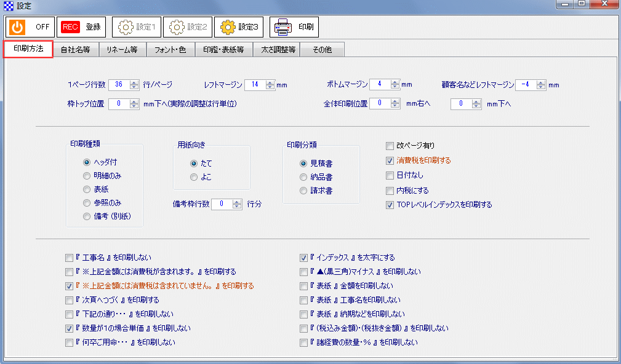Click the 印刷 button
Screen dimensions: 621x364
pos(294,26)
